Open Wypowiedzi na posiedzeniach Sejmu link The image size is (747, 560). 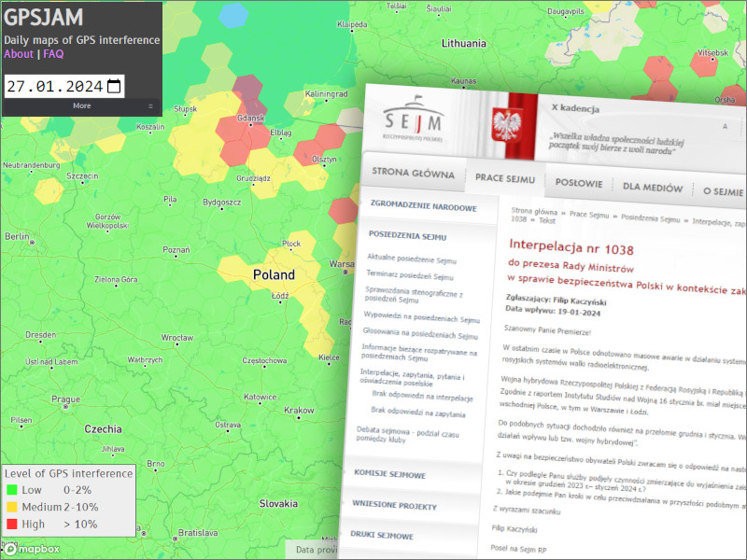click(422, 317)
